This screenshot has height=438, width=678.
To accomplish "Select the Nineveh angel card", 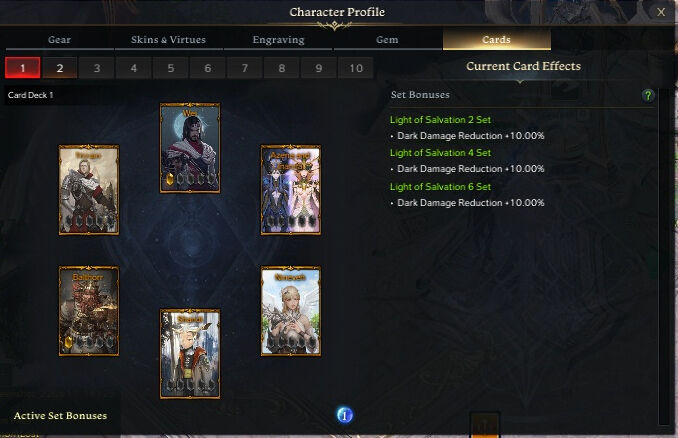I will pos(291,311).
